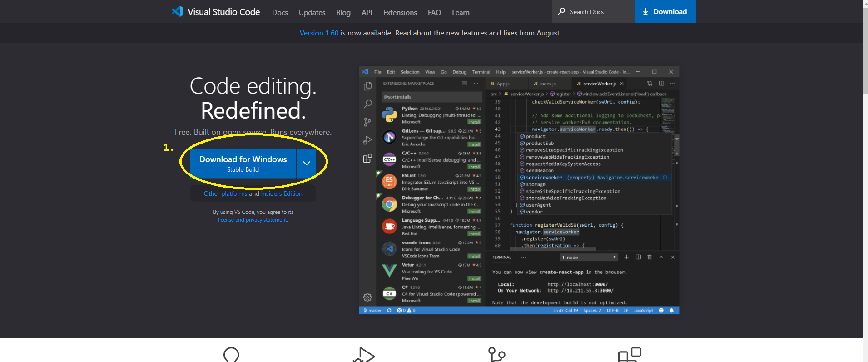The width and height of the screenshot is (868, 362).
Task: Open Help menu in the editor screenshot
Action: tap(501, 72)
